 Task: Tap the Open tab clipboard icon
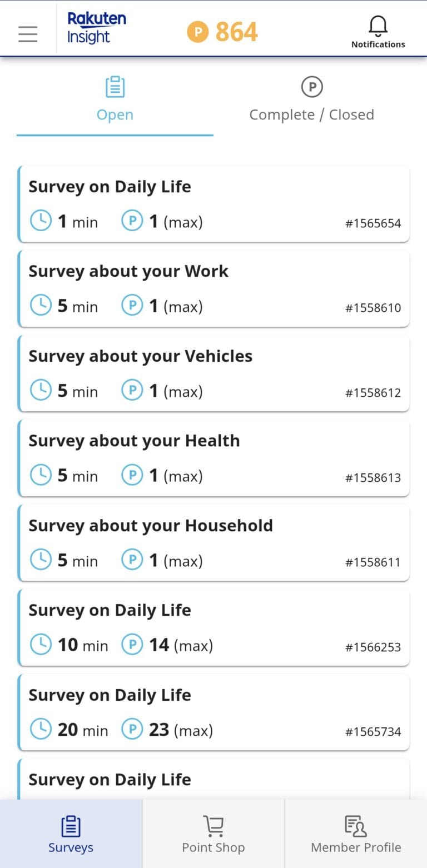115,87
